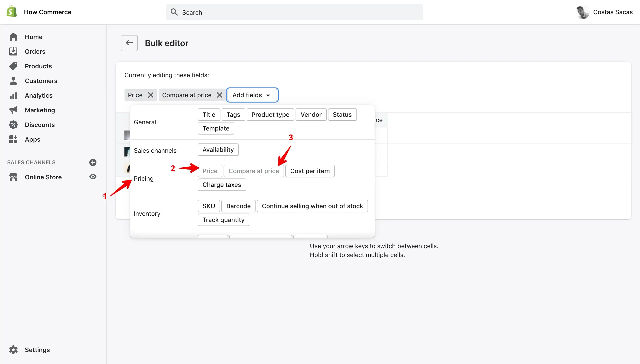
Task: Add the Template field
Action: pos(216,128)
